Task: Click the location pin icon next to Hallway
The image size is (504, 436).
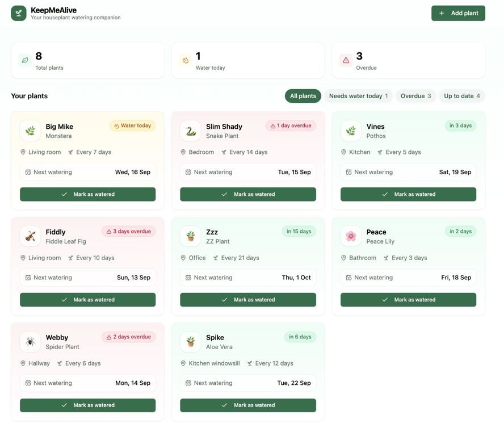Action: tap(23, 363)
